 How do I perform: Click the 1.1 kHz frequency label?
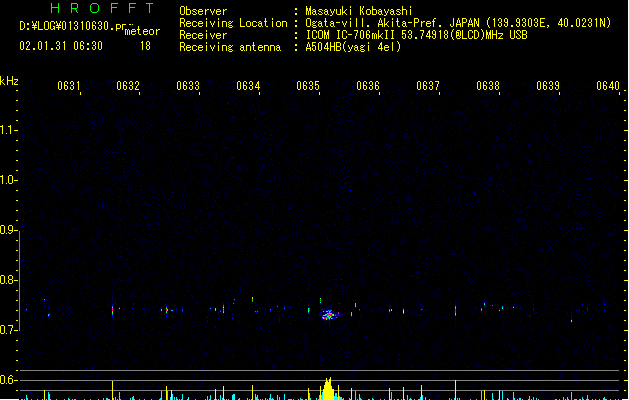tap(7, 130)
